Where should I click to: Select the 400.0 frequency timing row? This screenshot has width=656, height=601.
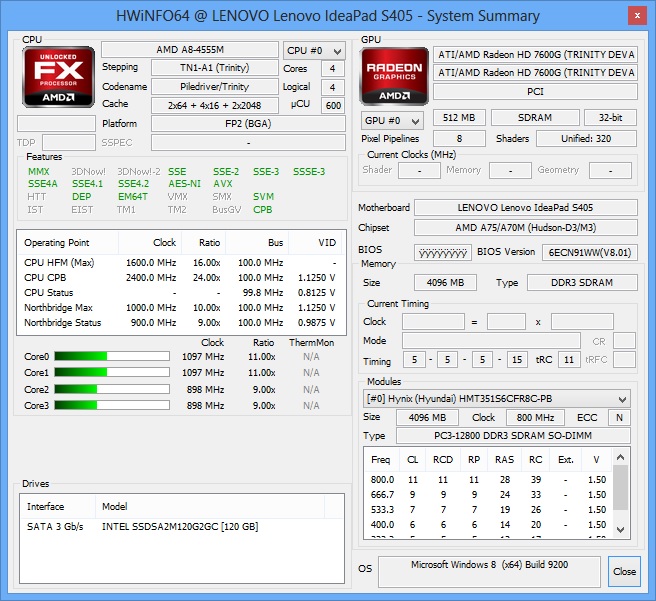pos(488,525)
